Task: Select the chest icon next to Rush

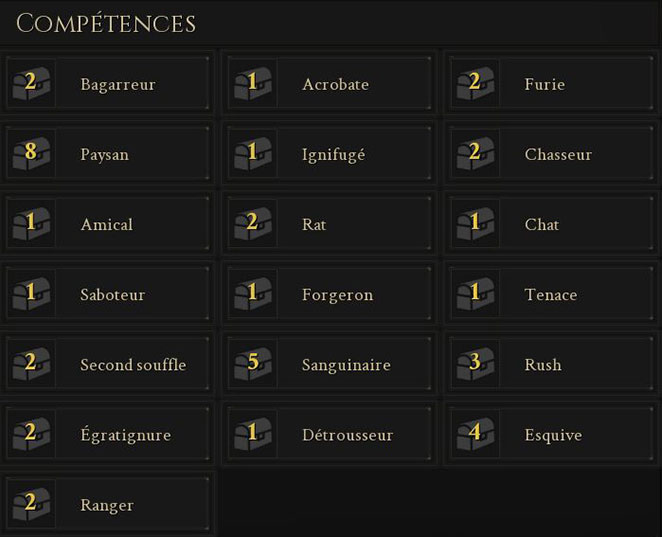Action: coord(475,364)
